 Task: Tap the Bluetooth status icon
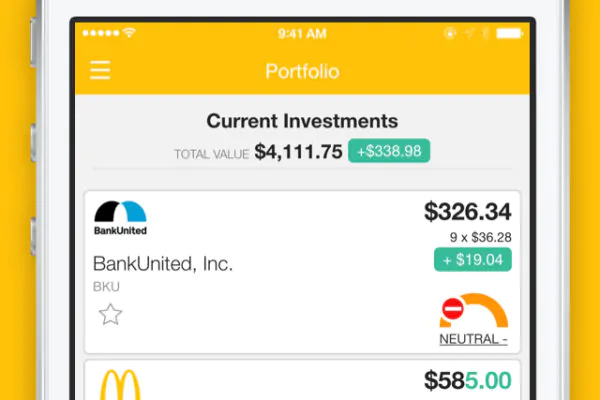(x=485, y=34)
